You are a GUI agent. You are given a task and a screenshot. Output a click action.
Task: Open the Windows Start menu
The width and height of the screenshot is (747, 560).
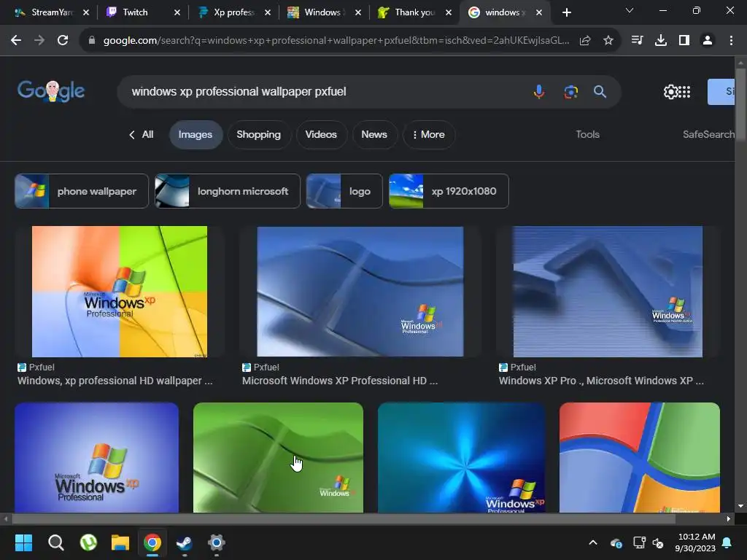23,542
